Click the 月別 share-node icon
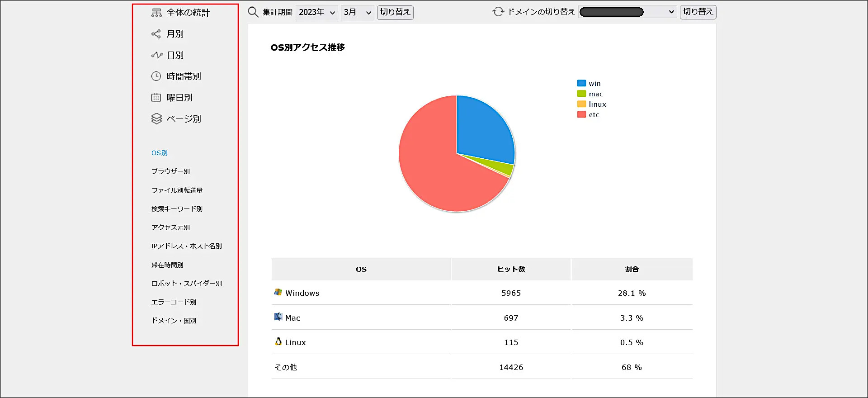 pos(156,34)
